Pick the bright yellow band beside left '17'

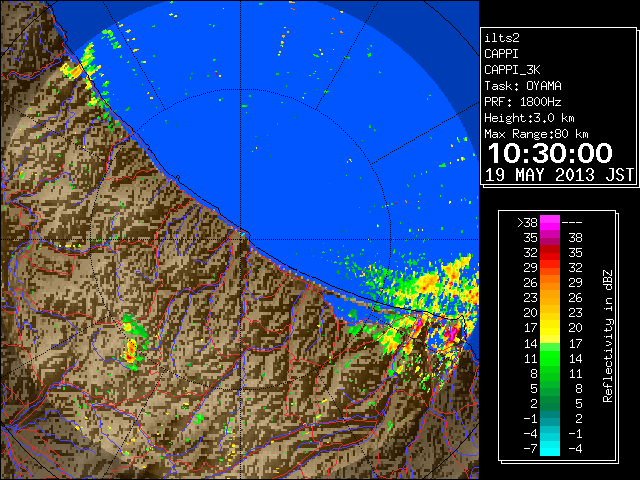[x=550, y=327]
